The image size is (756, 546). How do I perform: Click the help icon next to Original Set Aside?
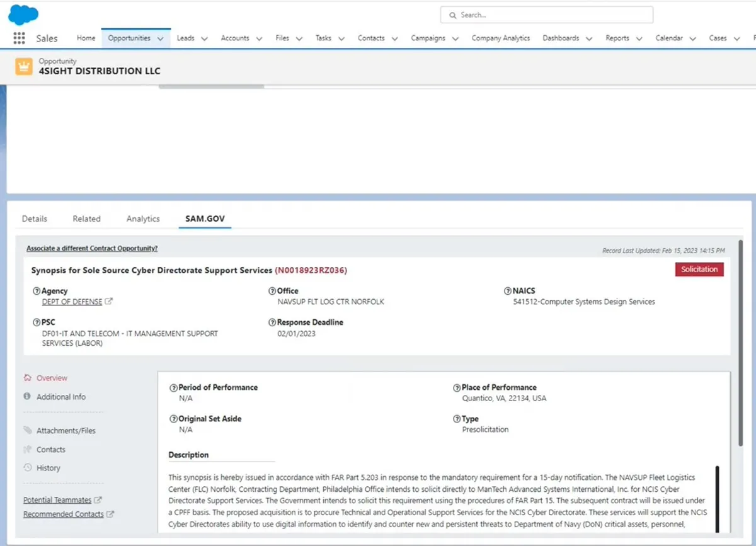coord(173,419)
